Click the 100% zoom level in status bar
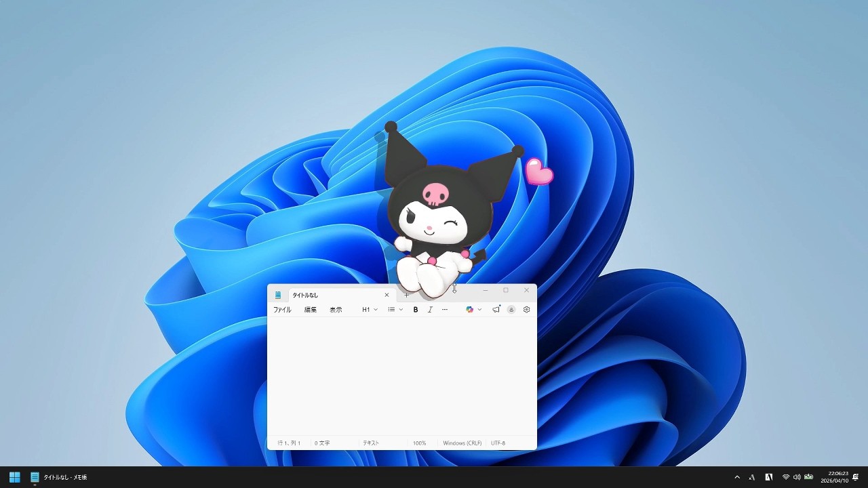Image resolution: width=868 pixels, height=488 pixels. pos(420,443)
